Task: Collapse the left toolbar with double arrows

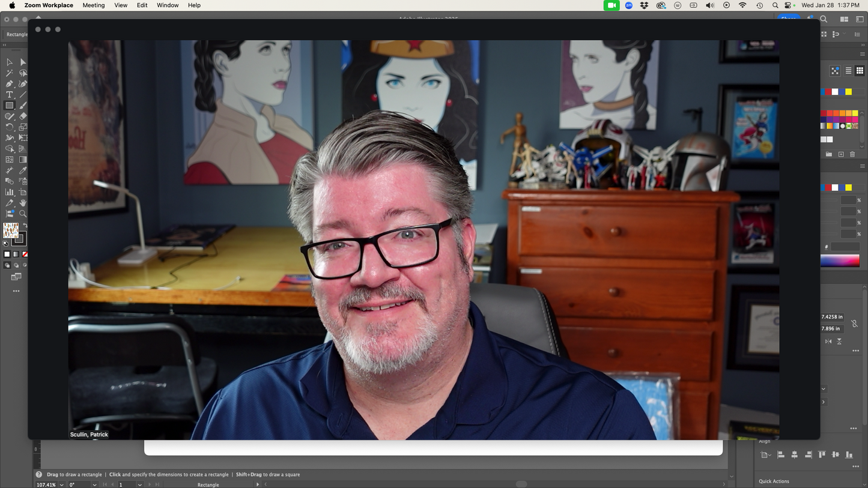Action: 5,45
